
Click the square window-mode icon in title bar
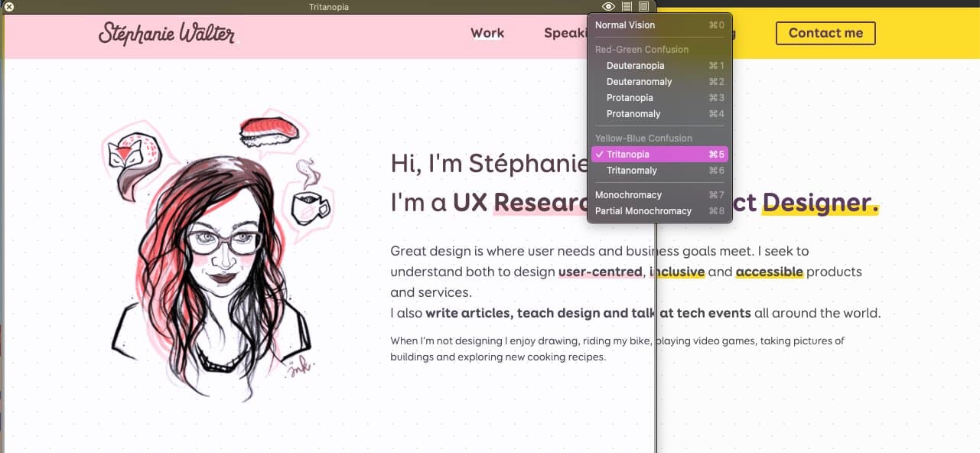pos(644,7)
